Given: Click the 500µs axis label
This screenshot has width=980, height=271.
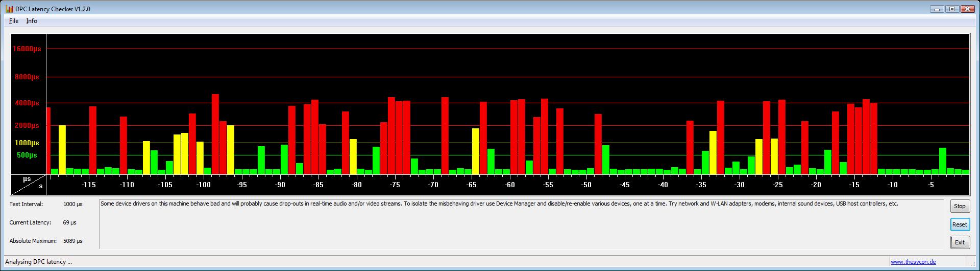Looking at the screenshot, I should (x=27, y=155).
